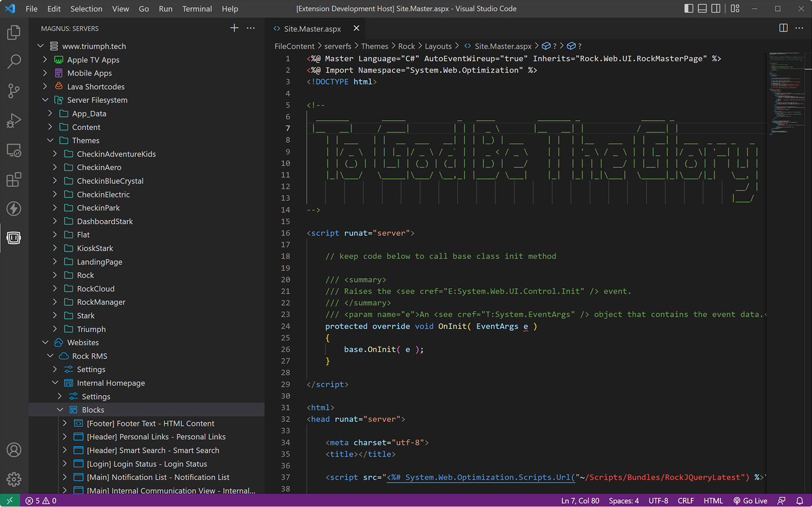Open the lightning bolt activity bar view

[x=14, y=208]
